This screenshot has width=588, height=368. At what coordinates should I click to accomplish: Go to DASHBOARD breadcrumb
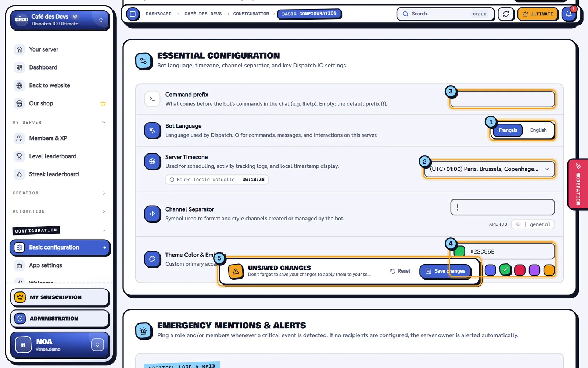coord(158,14)
